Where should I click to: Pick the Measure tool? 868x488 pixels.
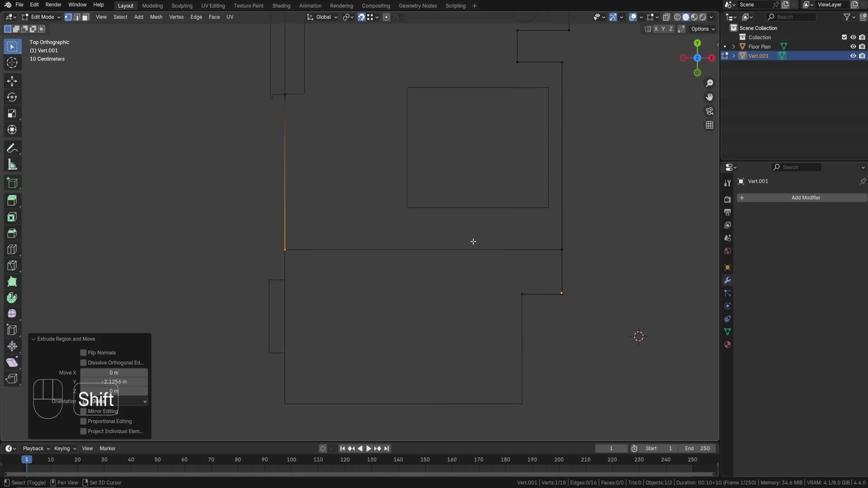click(12, 165)
